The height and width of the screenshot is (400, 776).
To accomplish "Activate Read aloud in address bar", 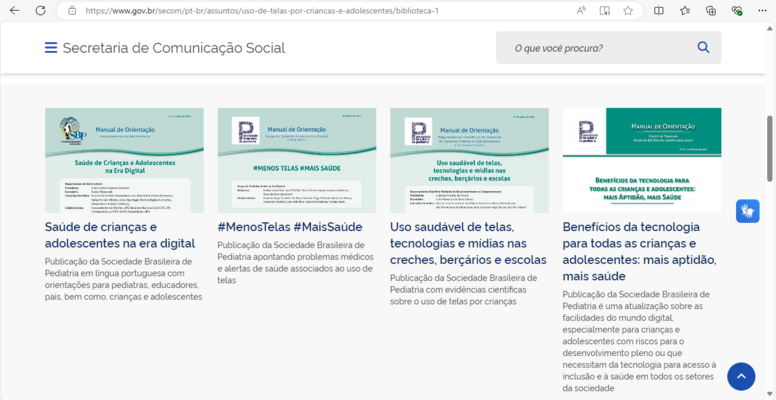I will (582, 10).
